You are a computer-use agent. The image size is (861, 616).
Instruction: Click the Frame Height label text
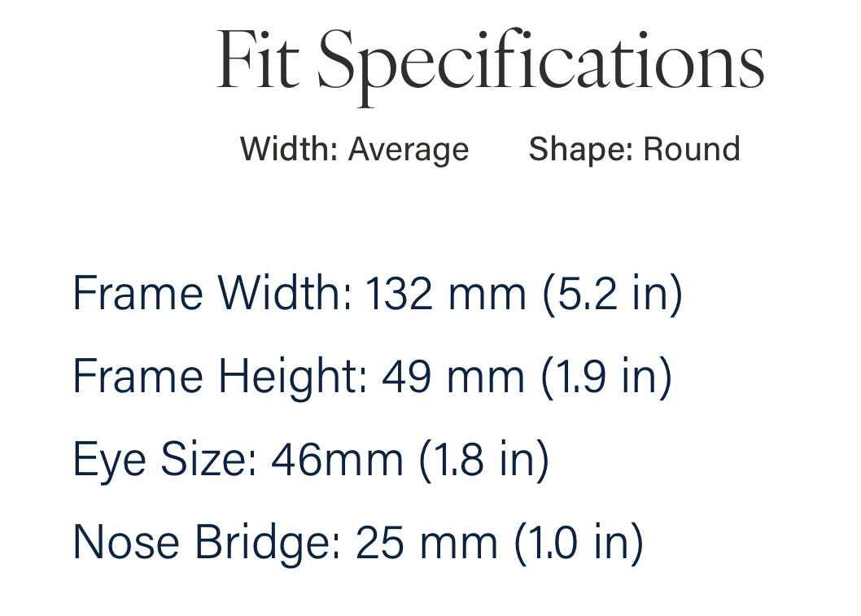click(221, 377)
